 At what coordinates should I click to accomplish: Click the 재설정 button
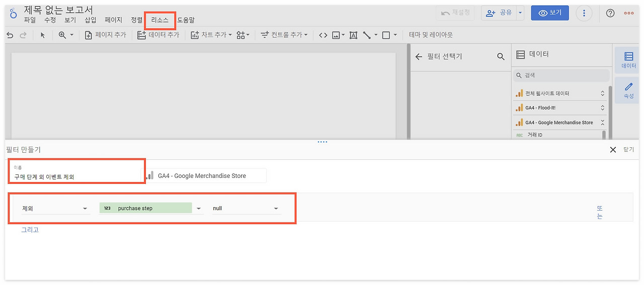click(x=456, y=13)
